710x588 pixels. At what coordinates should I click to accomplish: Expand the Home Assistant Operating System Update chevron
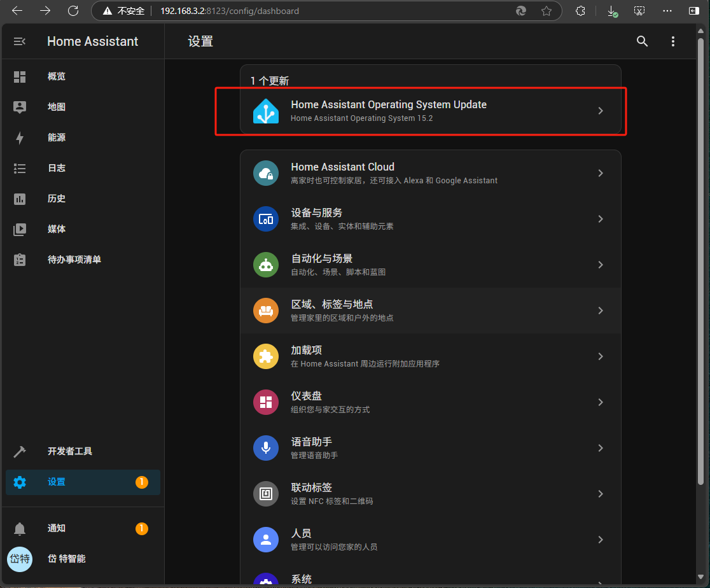(x=600, y=111)
